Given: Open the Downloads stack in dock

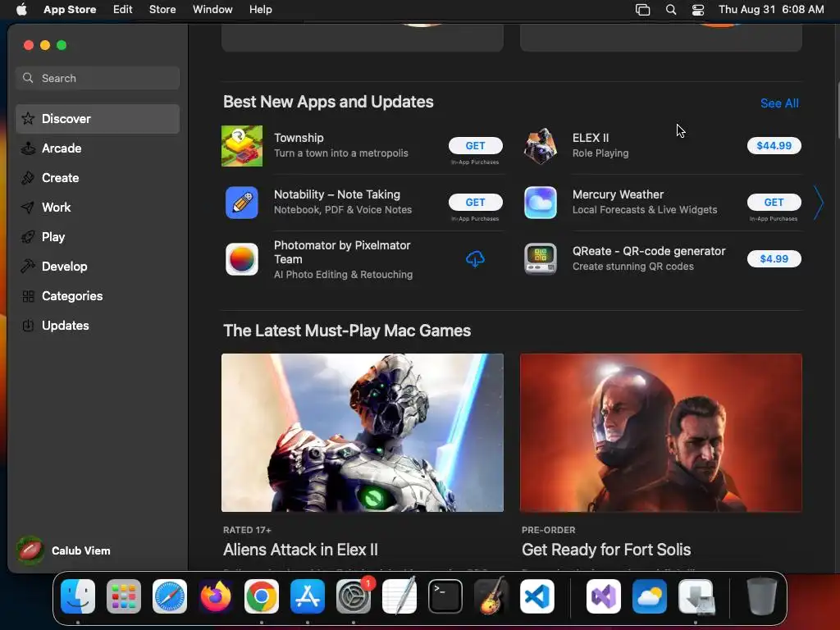Looking at the screenshot, I should click(696, 596).
